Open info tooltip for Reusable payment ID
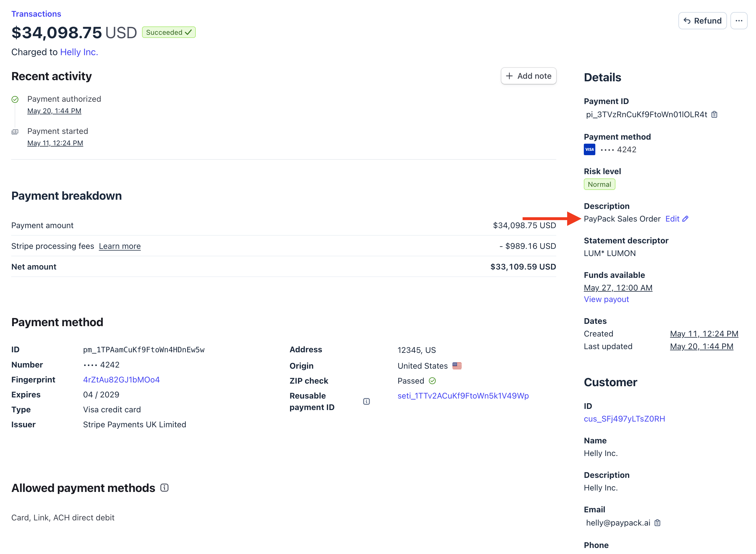 pyautogui.click(x=366, y=401)
